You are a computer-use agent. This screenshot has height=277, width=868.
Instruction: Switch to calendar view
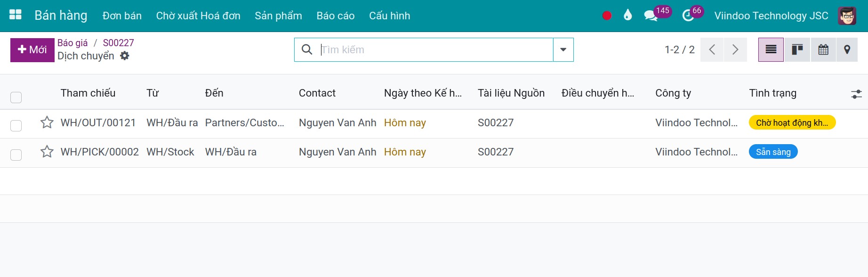click(x=823, y=49)
